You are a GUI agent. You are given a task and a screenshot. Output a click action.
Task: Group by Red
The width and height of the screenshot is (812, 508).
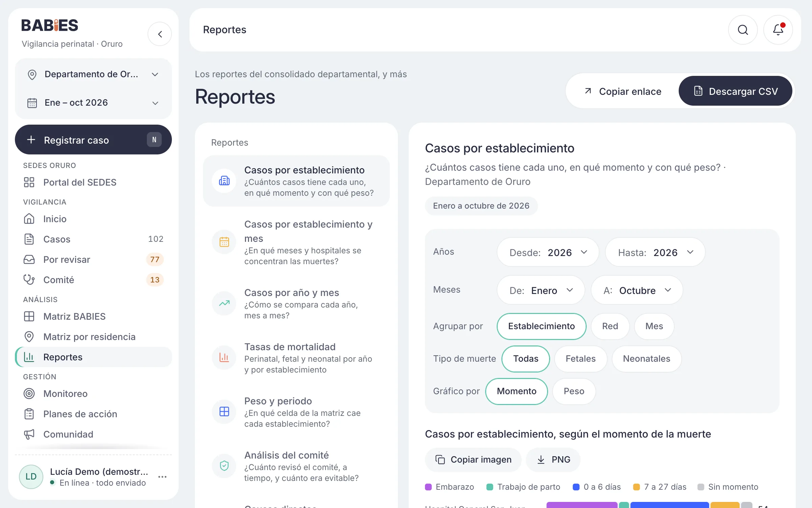click(x=610, y=326)
